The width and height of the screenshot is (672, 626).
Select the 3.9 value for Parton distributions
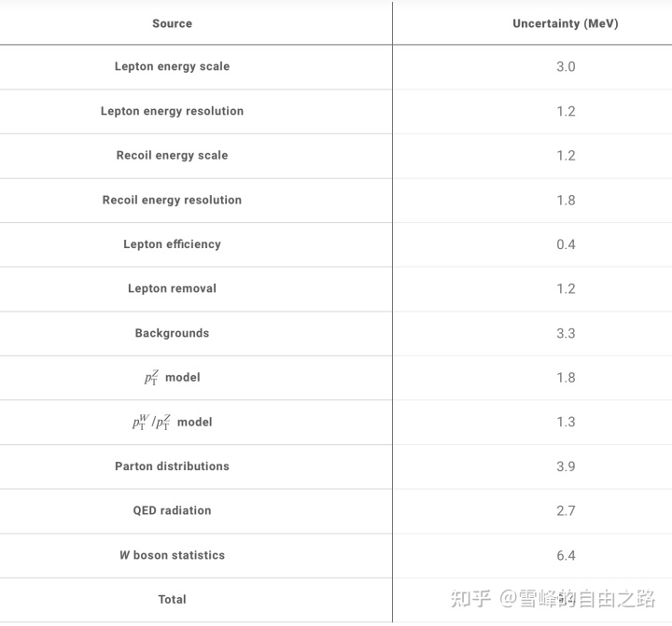click(x=566, y=466)
